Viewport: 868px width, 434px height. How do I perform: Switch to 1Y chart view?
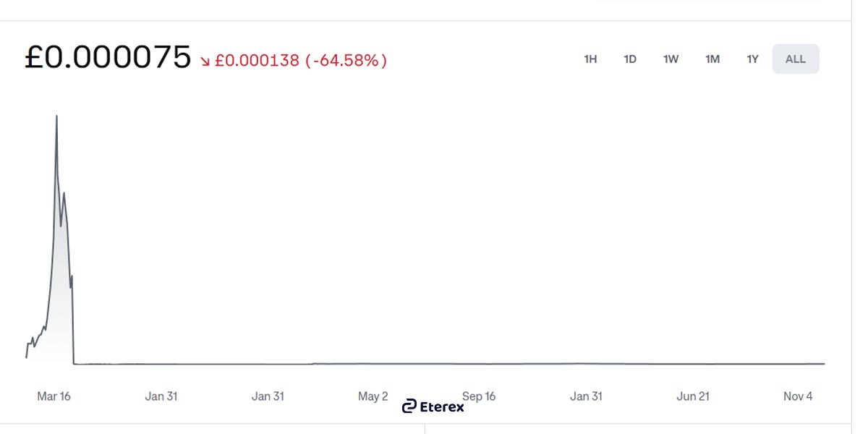coord(753,59)
